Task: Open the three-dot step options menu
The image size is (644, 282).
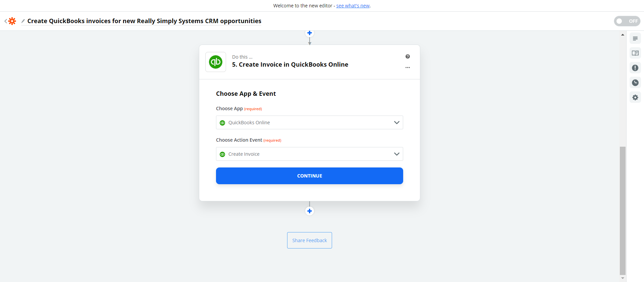Action: [x=408, y=67]
